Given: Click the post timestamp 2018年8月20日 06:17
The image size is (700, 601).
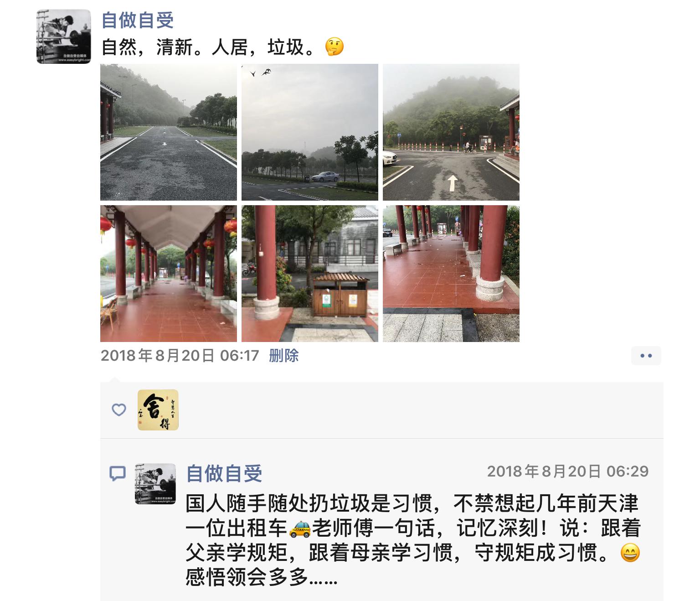Looking at the screenshot, I should pos(180,355).
